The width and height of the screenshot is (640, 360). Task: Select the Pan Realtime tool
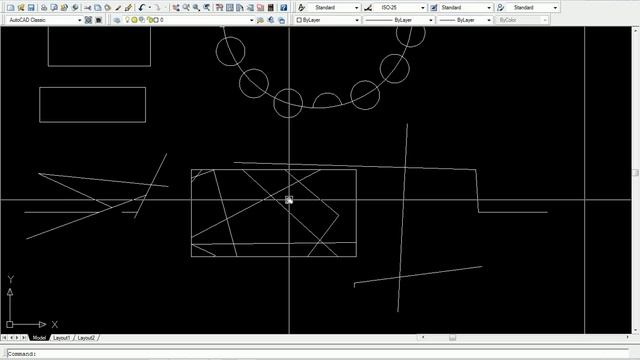point(176,8)
